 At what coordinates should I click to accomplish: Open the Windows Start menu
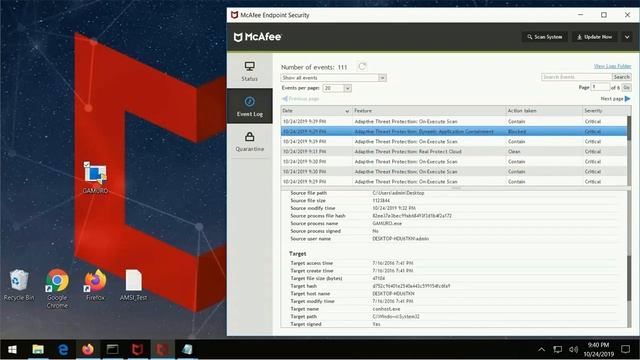coord(12,349)
